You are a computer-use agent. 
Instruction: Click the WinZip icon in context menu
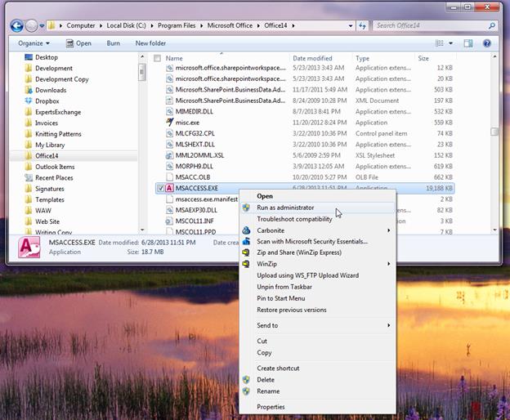click(246, 264)
